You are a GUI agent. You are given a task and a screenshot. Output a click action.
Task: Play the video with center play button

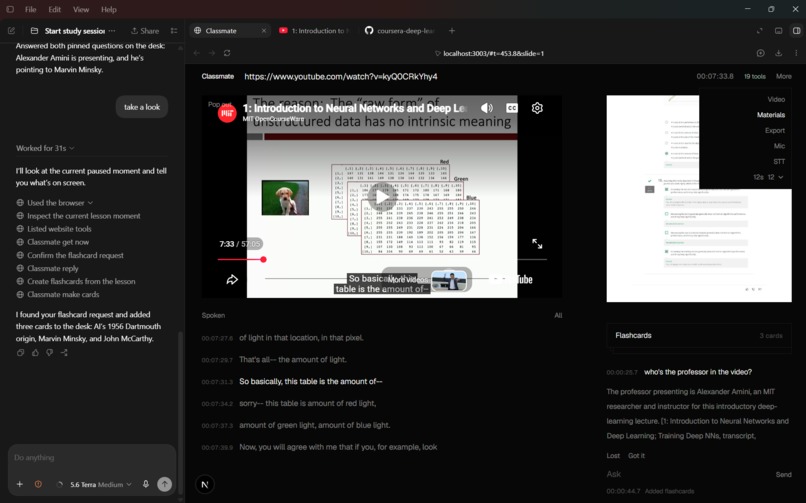tap(382, 197)
